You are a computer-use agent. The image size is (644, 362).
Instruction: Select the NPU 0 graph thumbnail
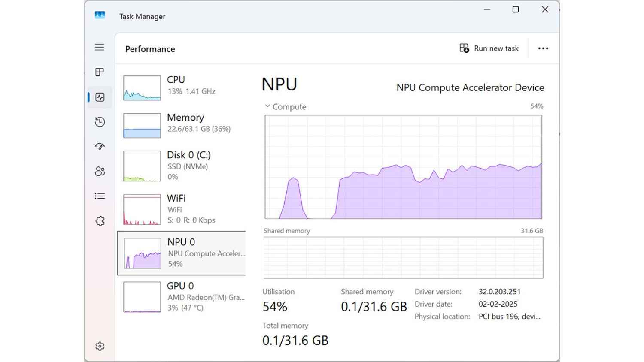coord(142,253)
